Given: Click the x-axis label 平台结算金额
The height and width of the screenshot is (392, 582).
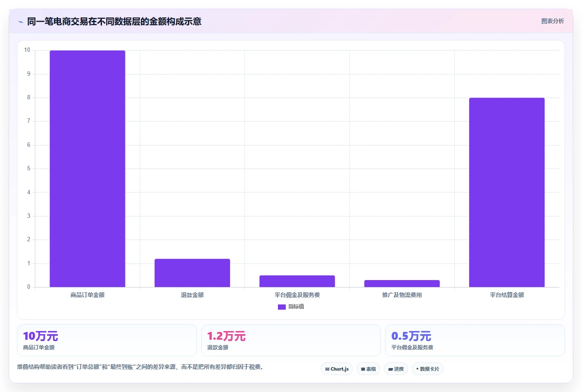Looking at the screenshot, I should click(507, 295).
